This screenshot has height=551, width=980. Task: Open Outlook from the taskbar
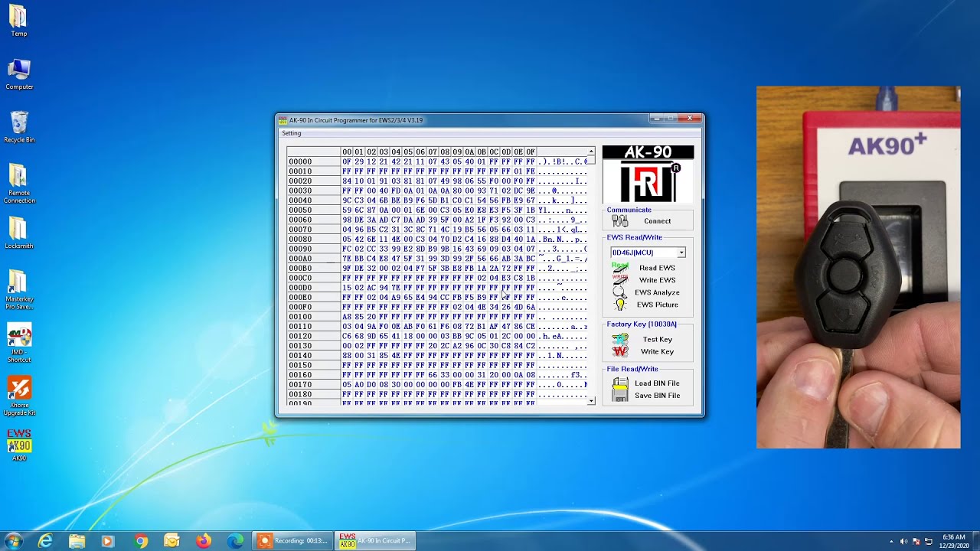coord(171,541)
